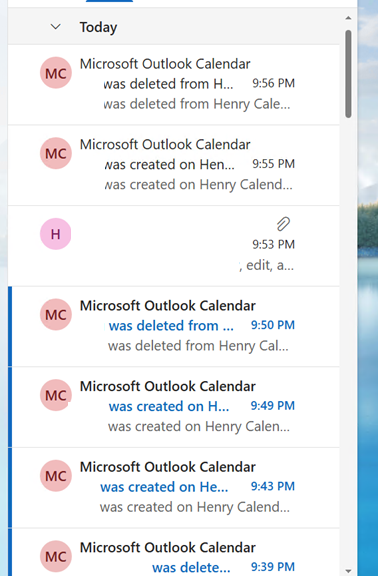Open the unread 9:43 PM created email

coord(173,488)
